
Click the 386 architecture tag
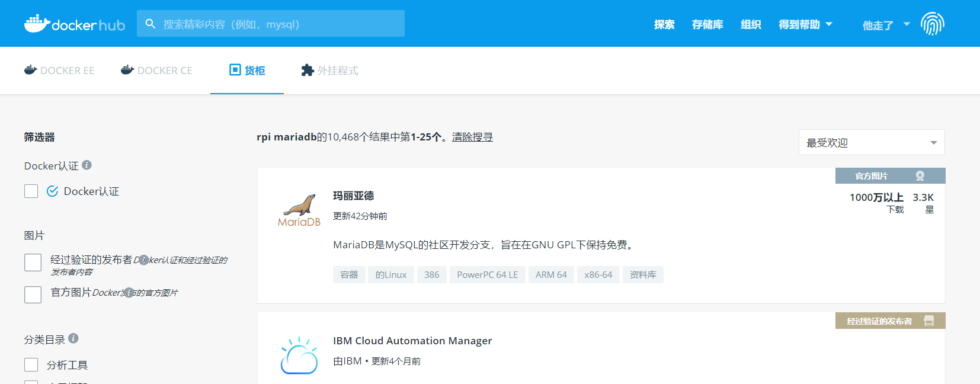click(x=432, y=274)
